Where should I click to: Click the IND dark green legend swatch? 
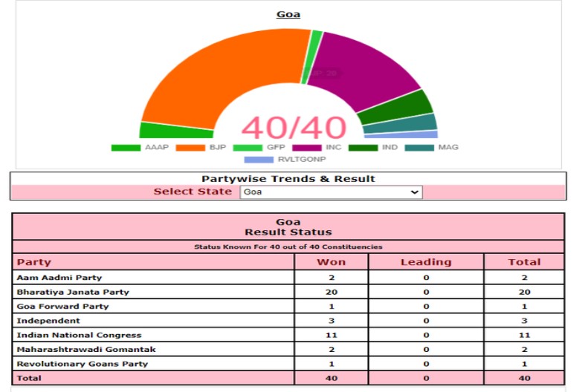pos(363,148)
